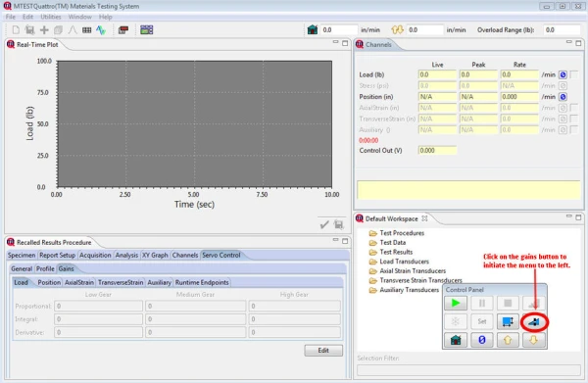
Task: Click the Low Gear Proportional field
Action: point(98,307)
